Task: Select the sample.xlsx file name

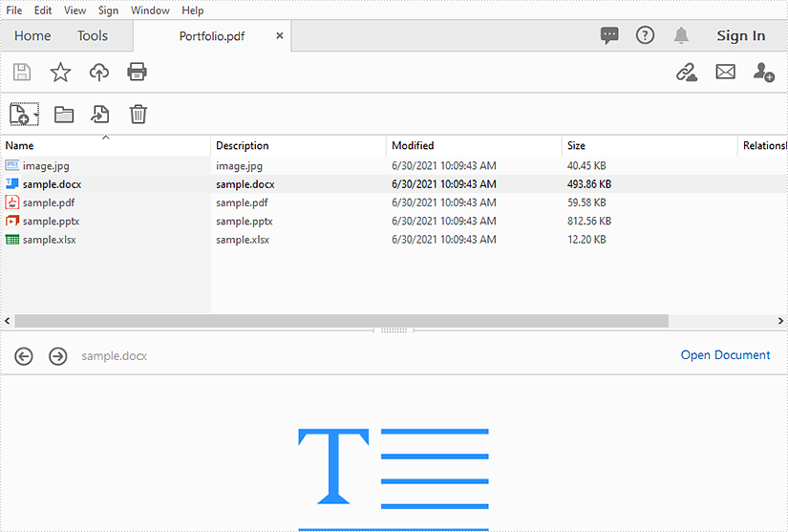Action: 50,240
